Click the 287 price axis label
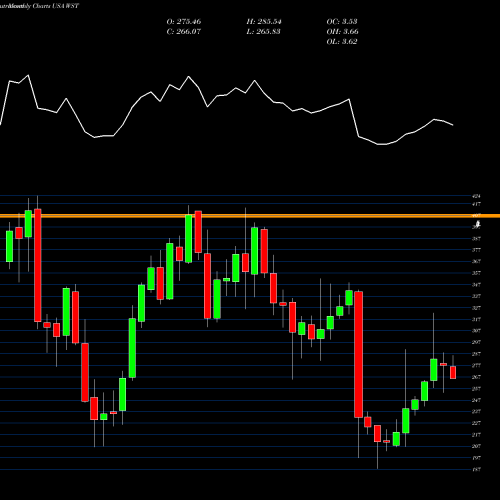 [476, 354]
